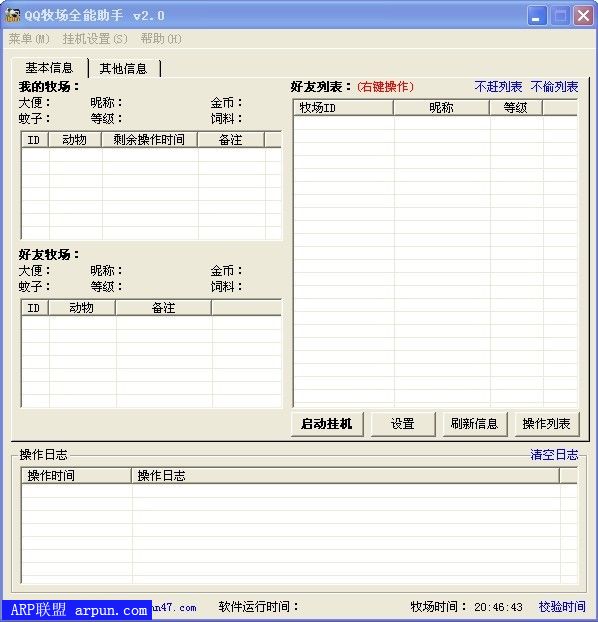Click the (右键操作) hint text

[x=385, y=86]
